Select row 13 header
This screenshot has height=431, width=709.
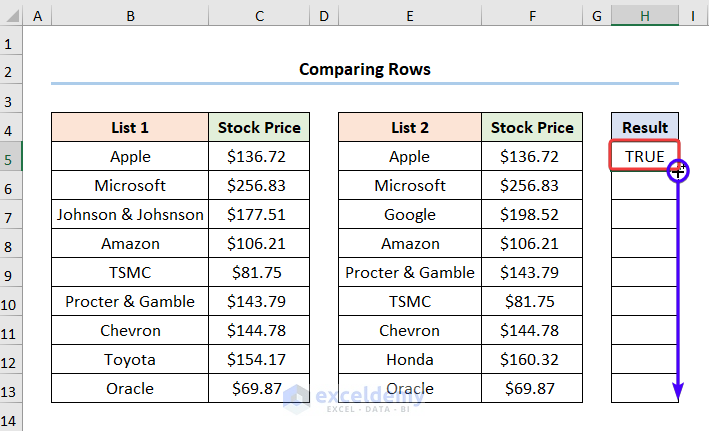click(x=11, y=388)
